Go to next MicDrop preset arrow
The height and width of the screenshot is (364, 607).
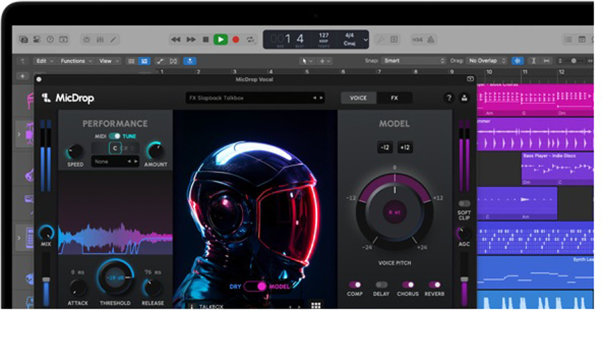[x=321, y=98]
